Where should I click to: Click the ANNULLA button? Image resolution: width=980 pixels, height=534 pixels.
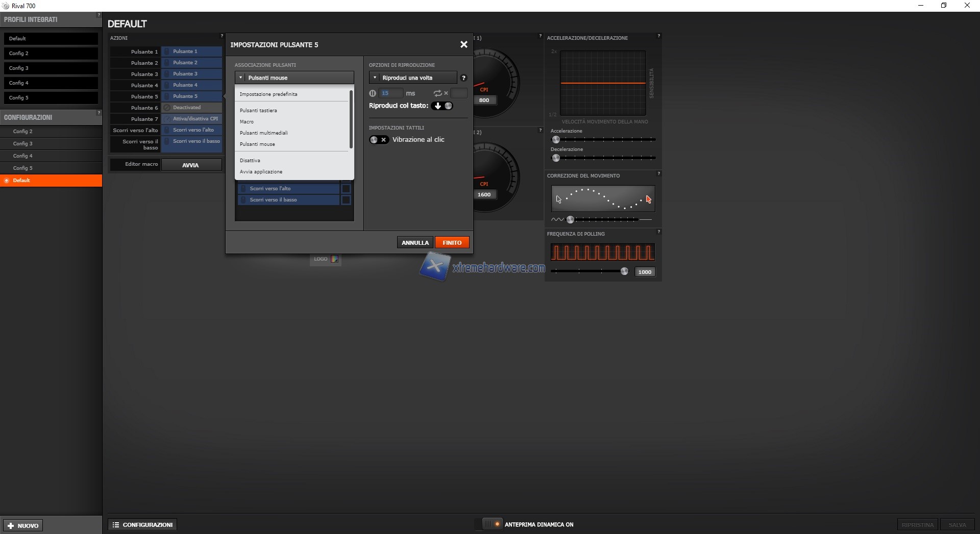coord(415,243)
